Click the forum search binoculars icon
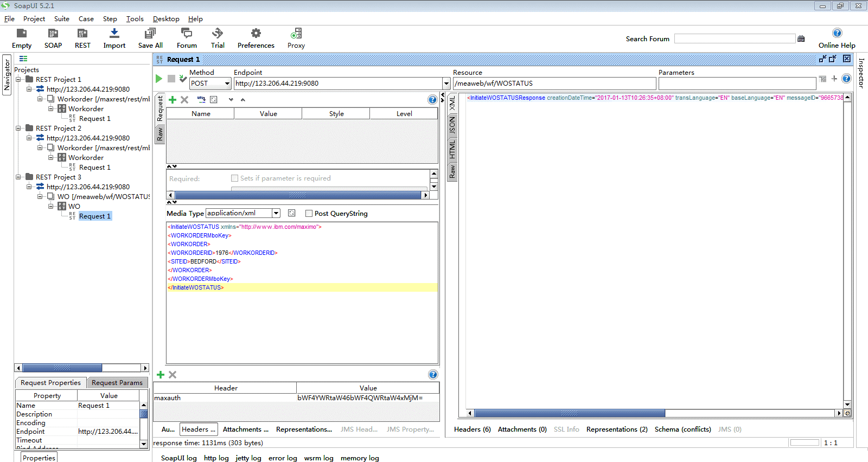The width and height of the screenshot is (868, 462). pyautogui.click(x=801, y=39)
